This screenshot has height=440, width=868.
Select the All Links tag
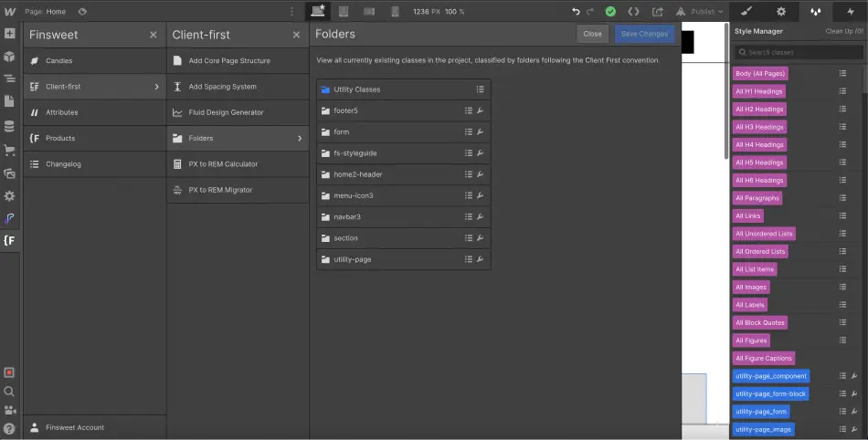[x=748, y=216]
